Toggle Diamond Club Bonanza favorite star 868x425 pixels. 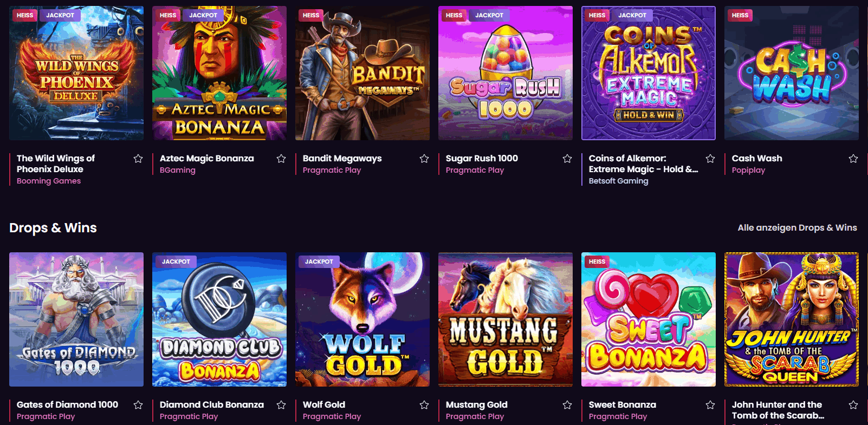(x=281, y=405)
